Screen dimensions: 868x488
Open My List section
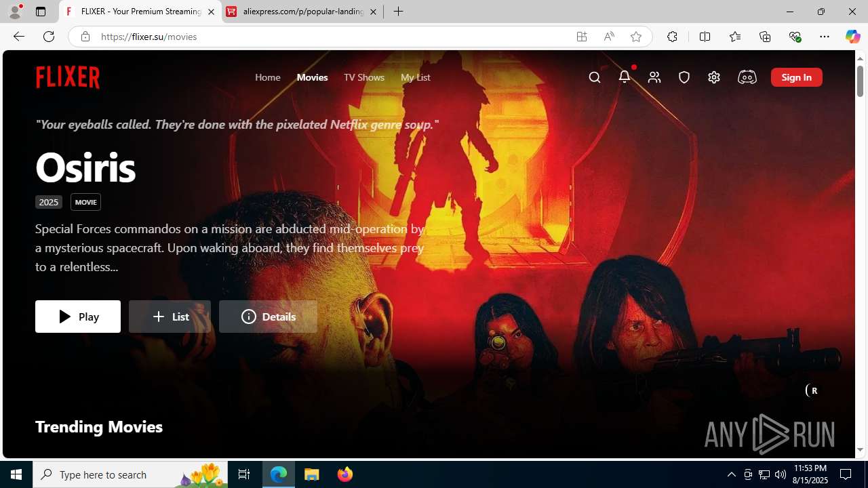coord(415,77)
